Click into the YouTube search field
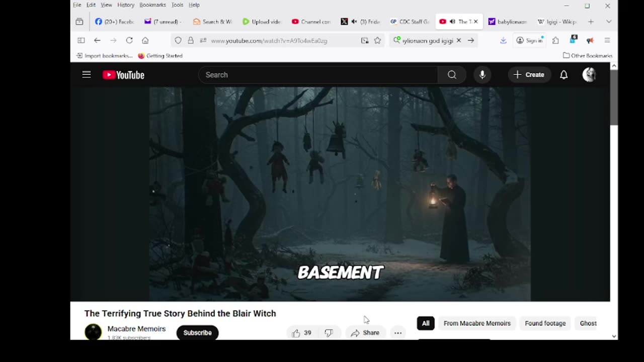This screenshot has width=644, height=362. pyautogui.click(x=318, y=75)
